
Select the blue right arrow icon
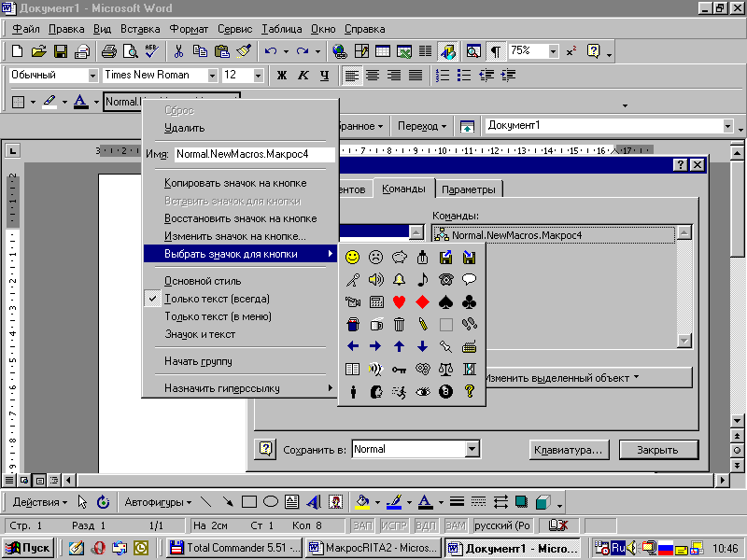(x=376, y=346)
